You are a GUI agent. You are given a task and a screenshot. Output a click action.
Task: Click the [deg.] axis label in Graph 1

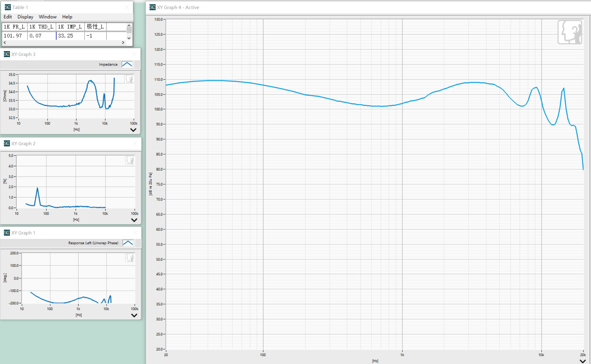click(x=5, y=278)
